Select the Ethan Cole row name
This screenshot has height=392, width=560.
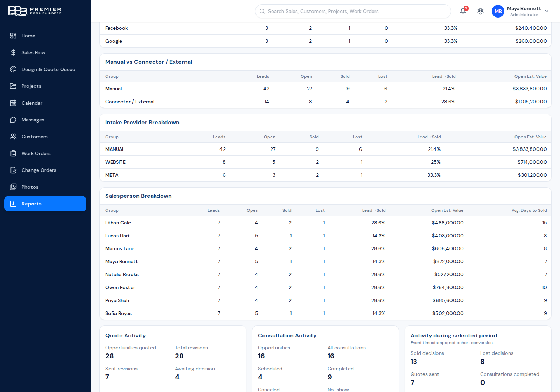point(118,223)
